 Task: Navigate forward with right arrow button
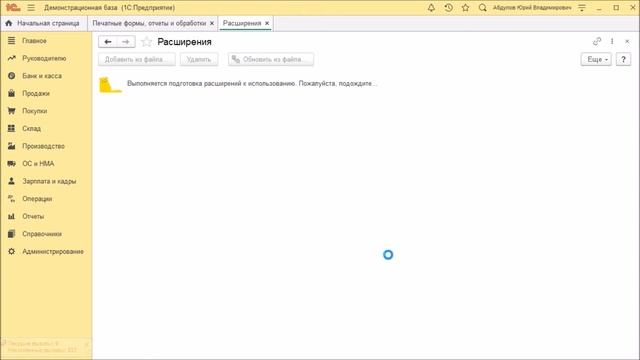pyautogui.click(x=126, y=42)
